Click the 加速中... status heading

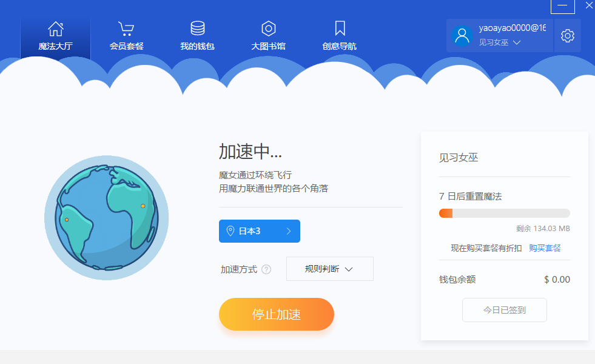coord(250,152)
